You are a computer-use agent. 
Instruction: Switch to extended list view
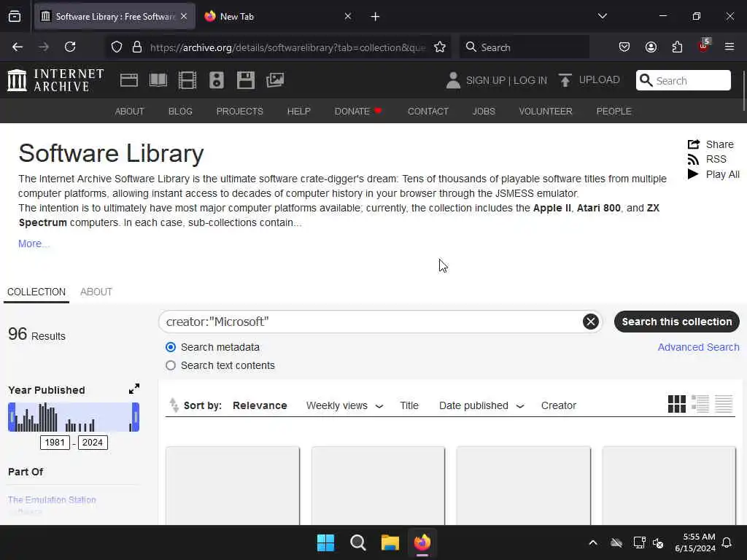click(x=700, y=404)
